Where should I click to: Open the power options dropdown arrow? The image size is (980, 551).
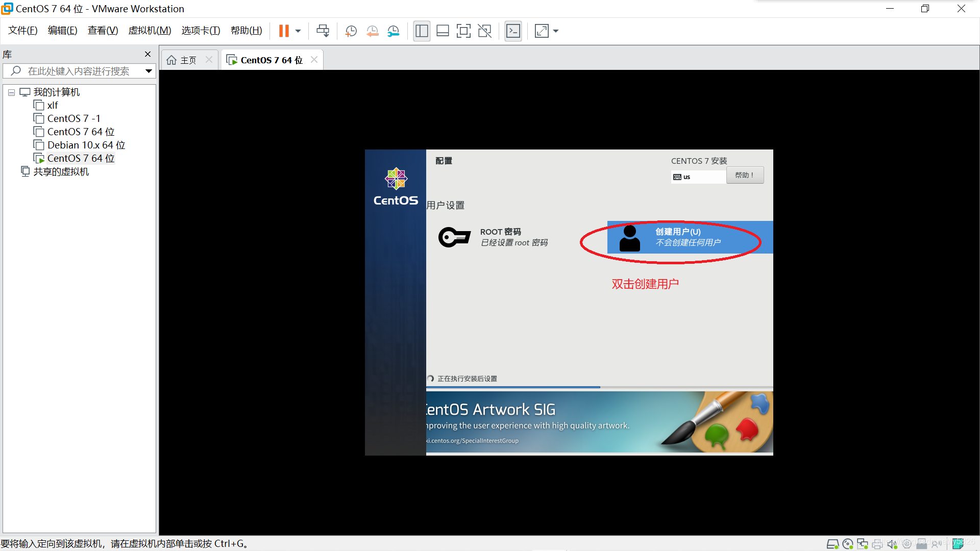pyautogui.click(x=298, y=31)
